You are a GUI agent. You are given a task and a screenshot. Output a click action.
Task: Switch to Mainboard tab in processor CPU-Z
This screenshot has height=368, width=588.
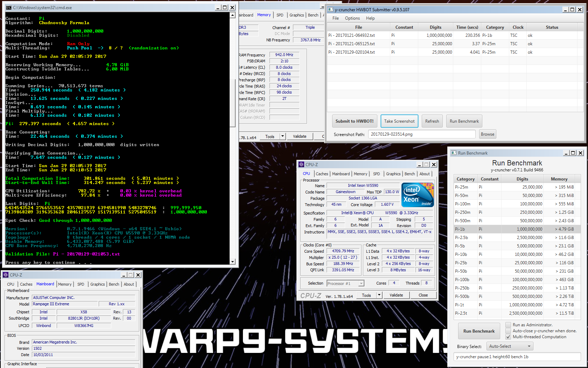pos(341,174)
